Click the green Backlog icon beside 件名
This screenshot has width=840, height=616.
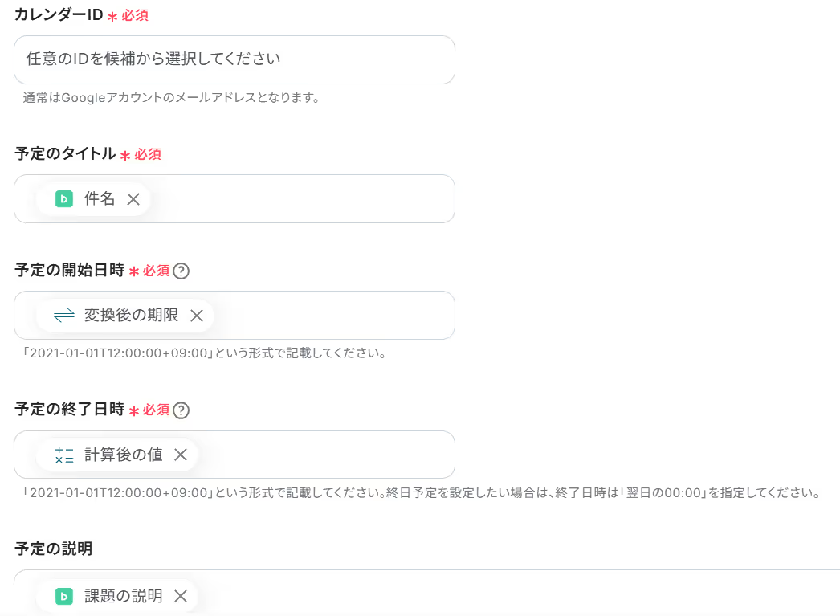click(x=64, y=199)
